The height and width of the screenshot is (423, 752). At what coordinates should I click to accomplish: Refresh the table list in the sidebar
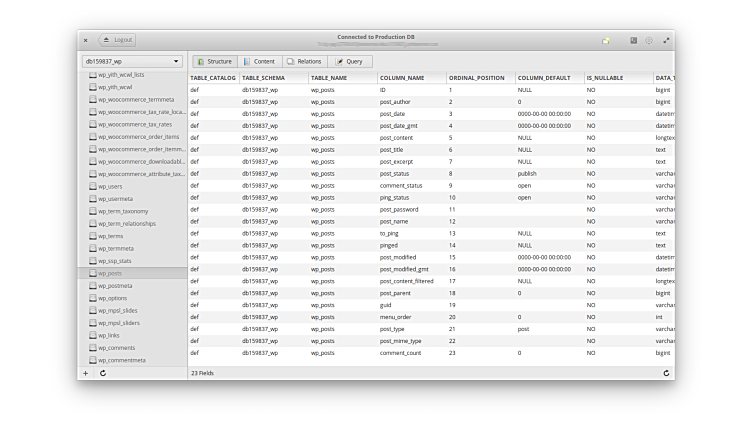tap(103, 373)
